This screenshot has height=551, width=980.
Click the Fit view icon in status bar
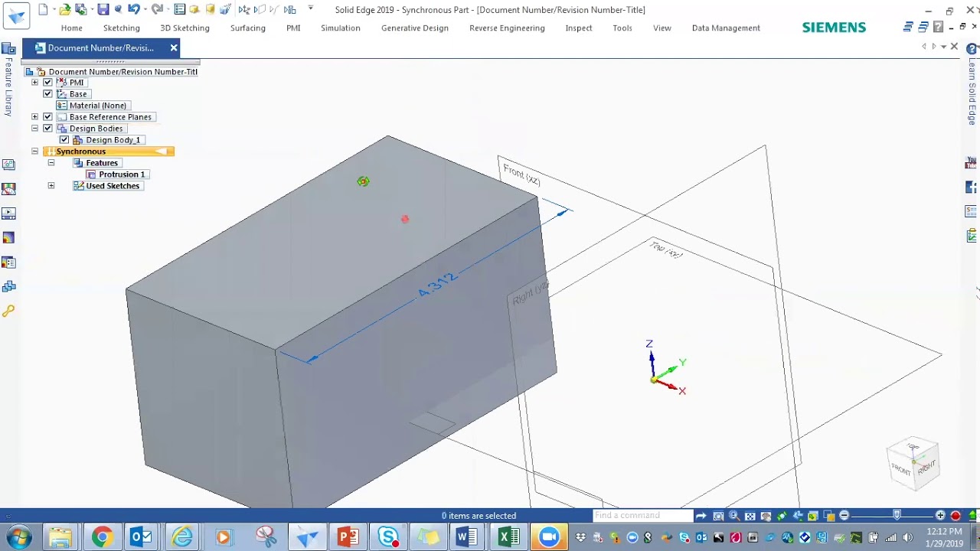point(750,516)
